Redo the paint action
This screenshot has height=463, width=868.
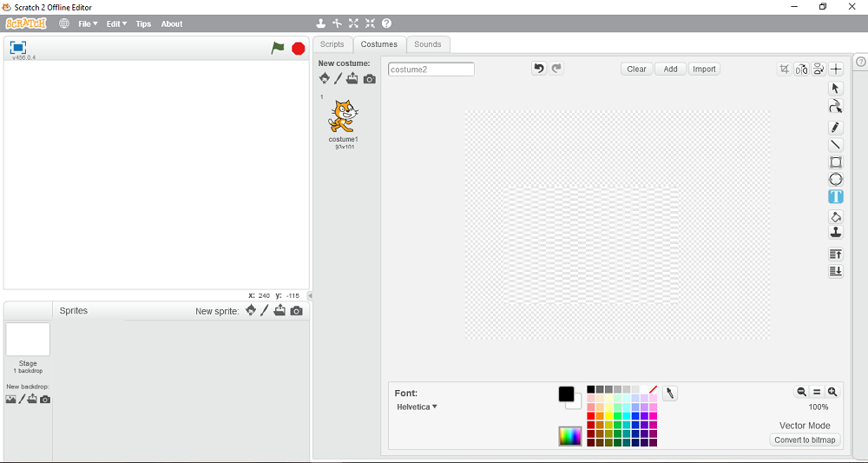point(556,69)
